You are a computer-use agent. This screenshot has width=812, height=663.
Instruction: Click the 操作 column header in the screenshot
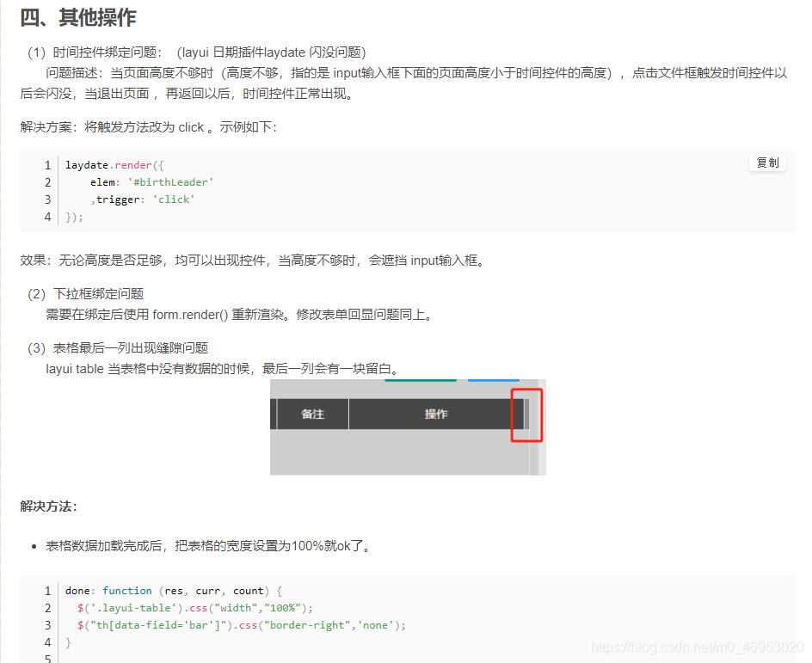coord(436,414)
